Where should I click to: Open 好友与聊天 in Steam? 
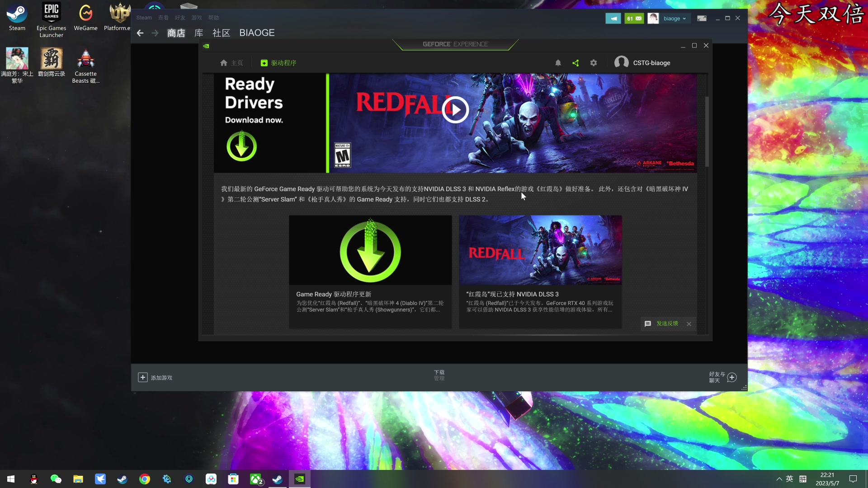coord(723,377)
